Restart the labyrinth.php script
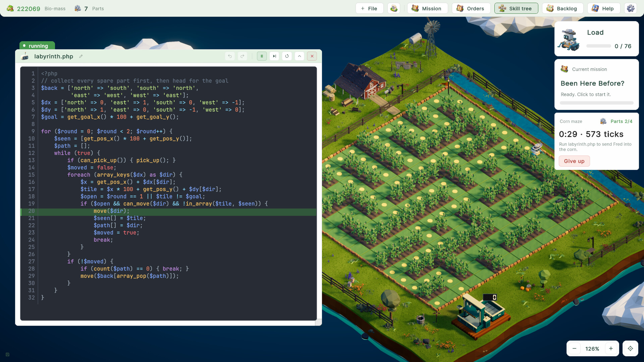 (x=287, y=56)
